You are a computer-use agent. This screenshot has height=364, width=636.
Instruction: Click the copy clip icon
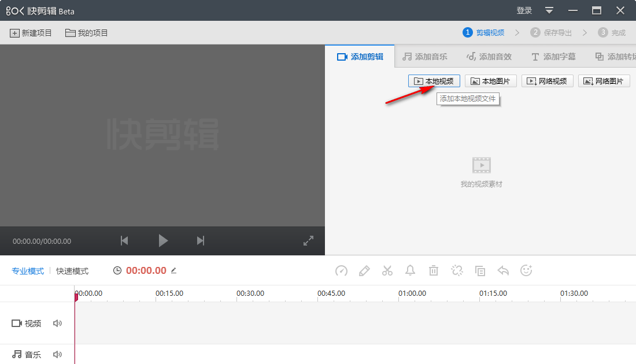(480, 271)
